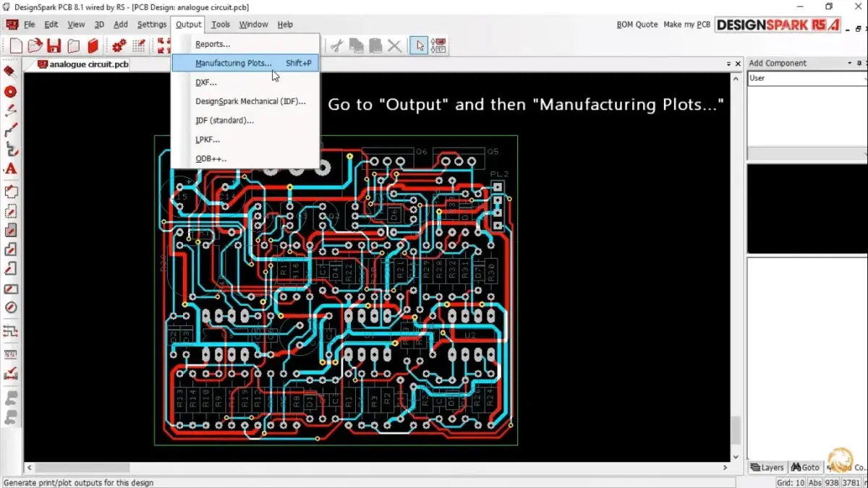This screenshot has height=488, width=868.
Task: Click the horizontal scrollbar at canvas bottom
Action: click(x=376, y=468)
